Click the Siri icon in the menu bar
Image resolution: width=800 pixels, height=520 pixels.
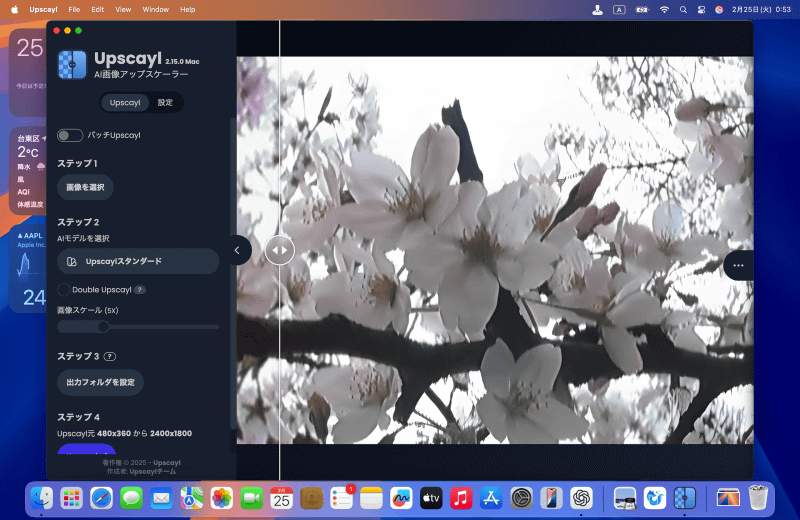tap(719, 10)
